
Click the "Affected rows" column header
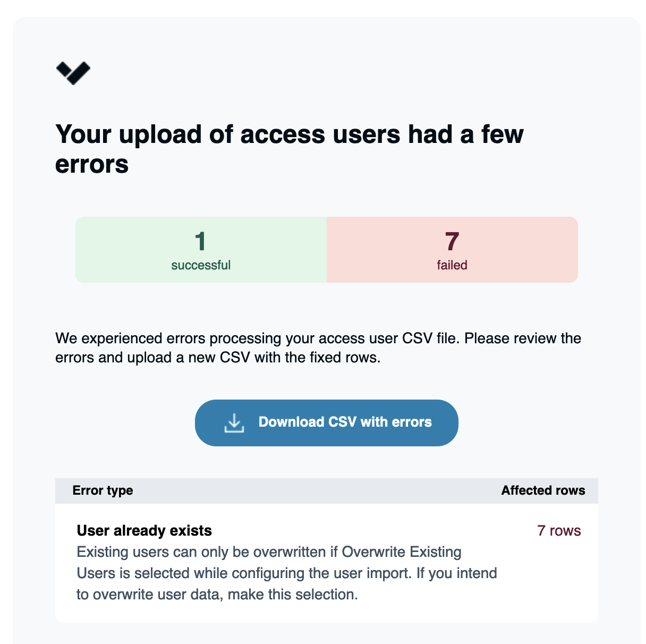(543, 490)
